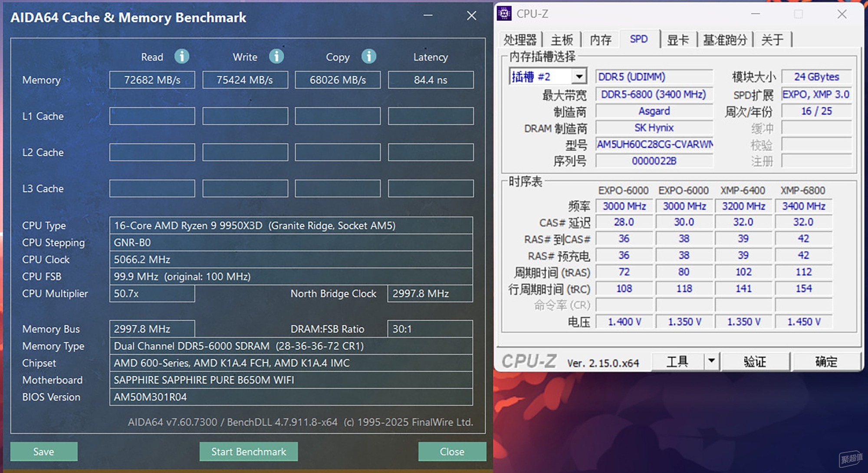Open the 显卡 tab in CPU-Z
Viewport: 868px width, 473px height.
[x=678, y=40]
